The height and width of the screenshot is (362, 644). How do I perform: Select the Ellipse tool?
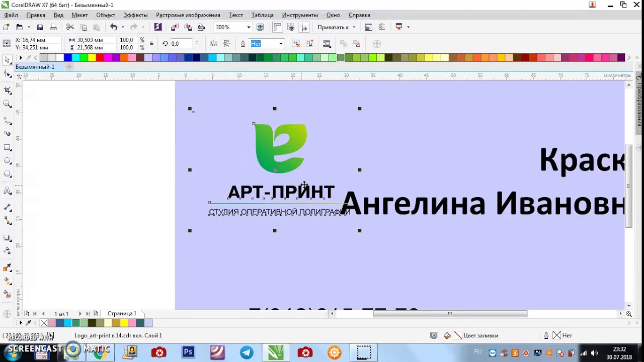click(x=8, y=161)
